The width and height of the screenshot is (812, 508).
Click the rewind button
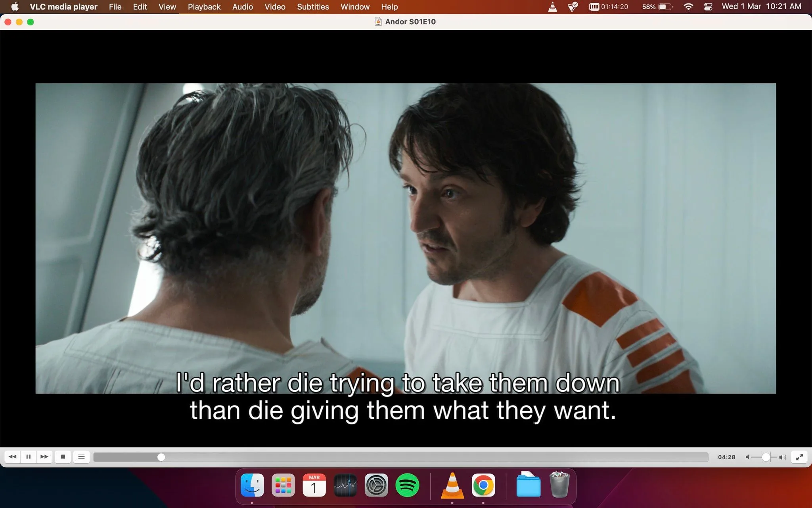point(12,457)
